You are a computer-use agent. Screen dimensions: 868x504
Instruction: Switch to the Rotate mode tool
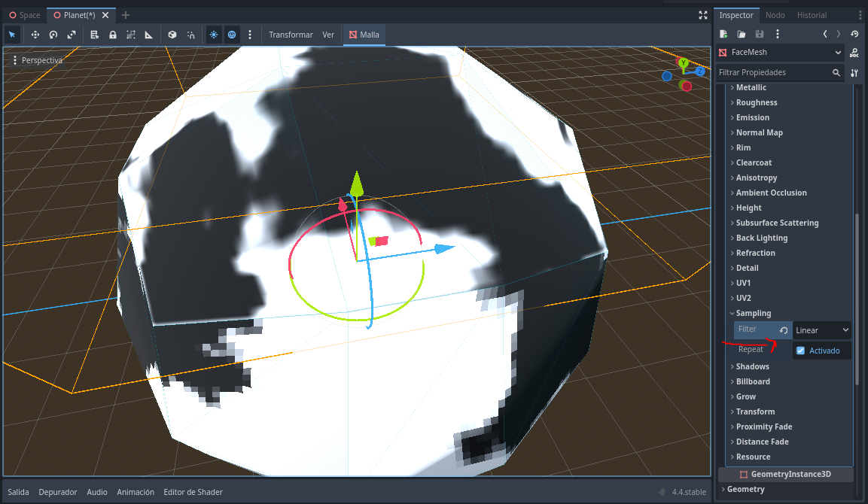[x=53, y=35]
